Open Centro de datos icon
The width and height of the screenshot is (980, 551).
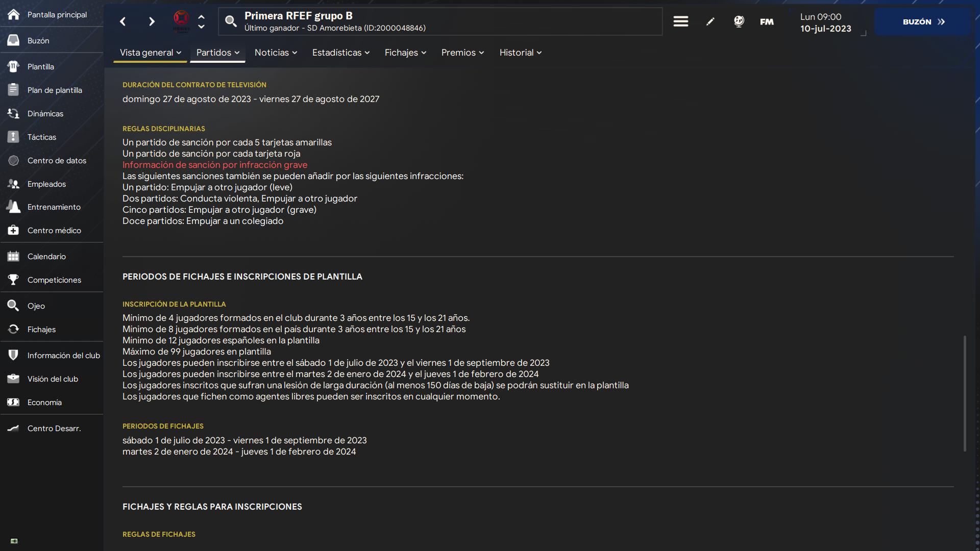(x=14, y=160)
